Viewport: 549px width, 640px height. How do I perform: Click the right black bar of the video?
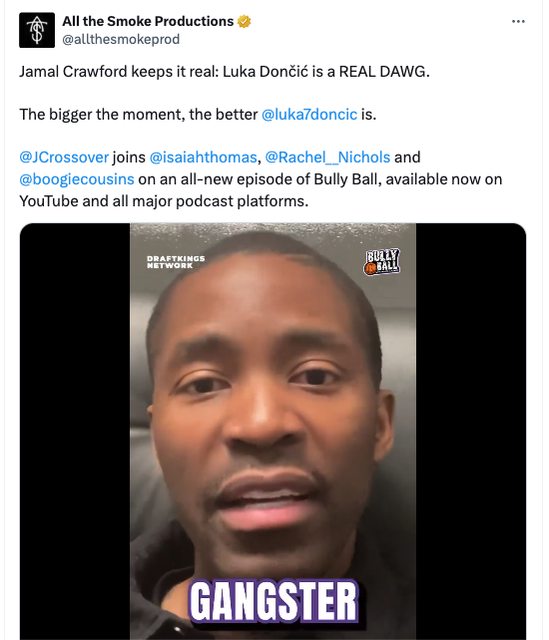pos(471,431)
